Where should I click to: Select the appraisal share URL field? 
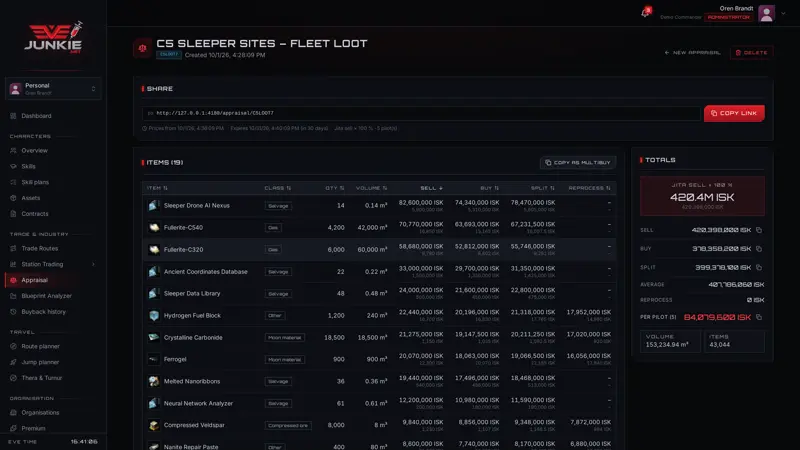(x=421, y=113)
